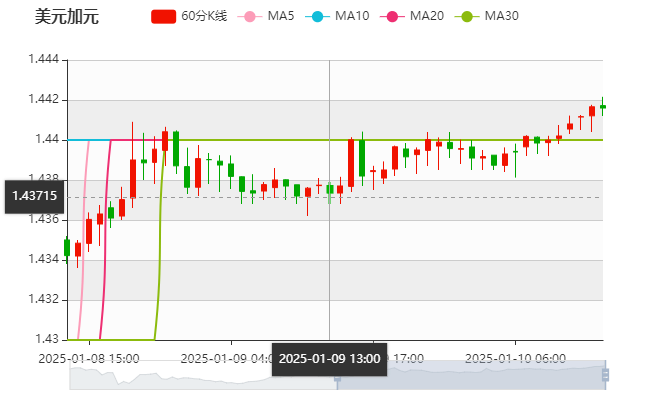Click the pink MA5 legend marker
Viewport: 670px width, 400px height.
click(250, 16)
